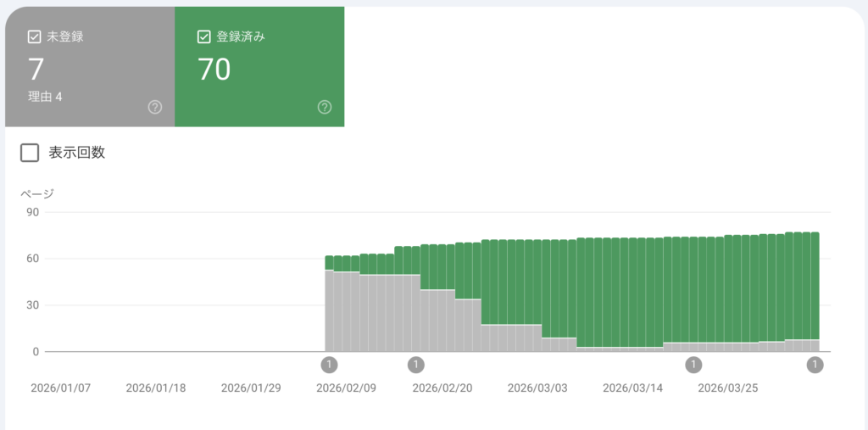
Task: Click the ページ axis title
Action: pos(37,193)
